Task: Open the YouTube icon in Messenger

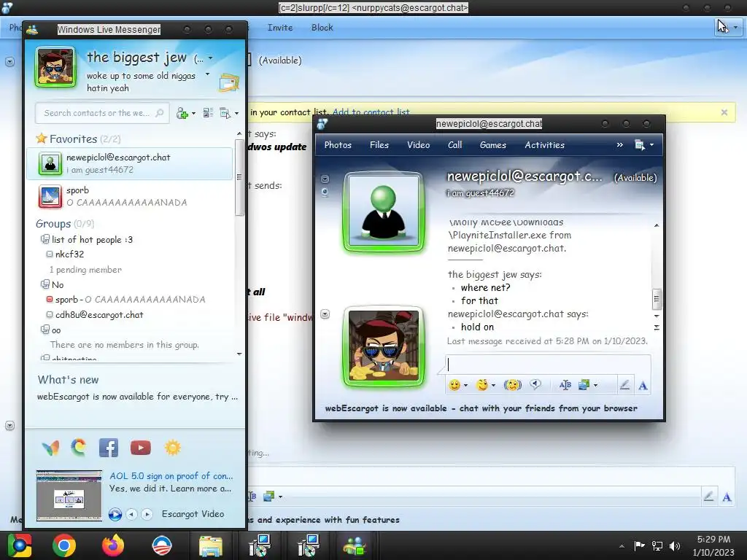Action: [141, 448]
